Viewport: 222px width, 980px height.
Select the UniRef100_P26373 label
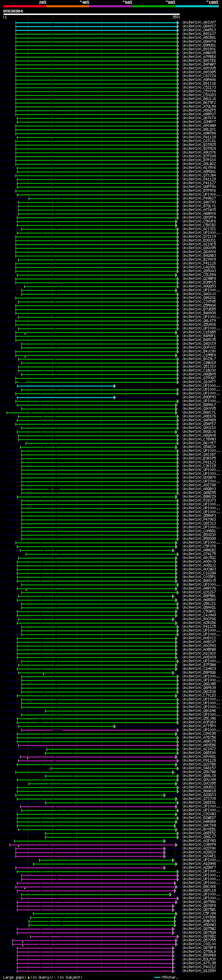tap(199, 500)
